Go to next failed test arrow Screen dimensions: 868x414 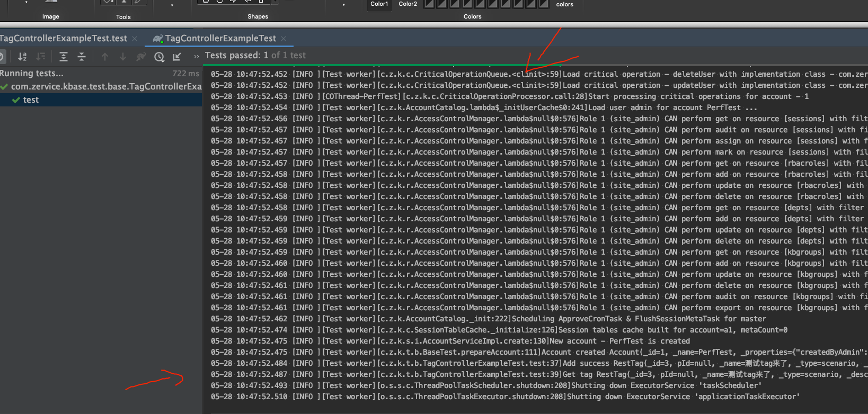(x=123, y=57)
